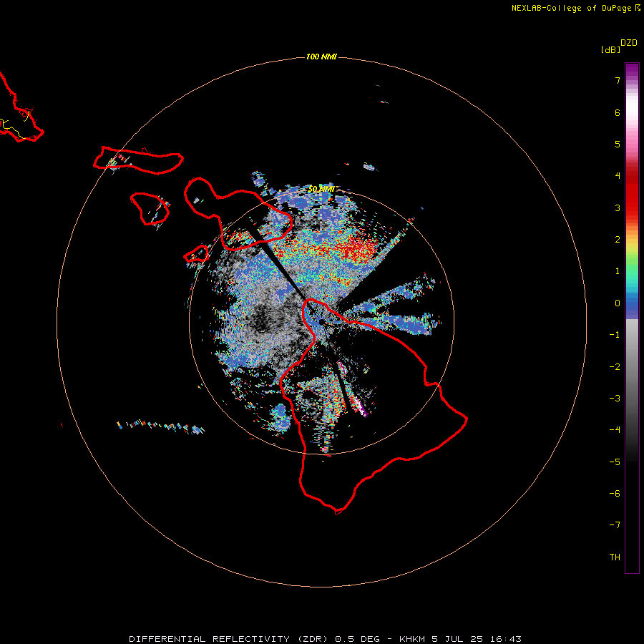The image size is (644, 644).
Task: Click the -4 value on colorbar
Action: pos(615,430)
